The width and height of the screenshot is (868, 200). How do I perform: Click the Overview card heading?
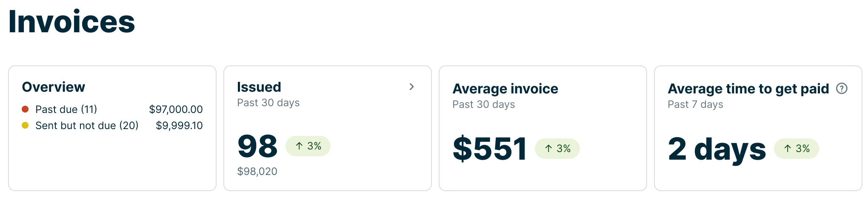tap(53, 87)
